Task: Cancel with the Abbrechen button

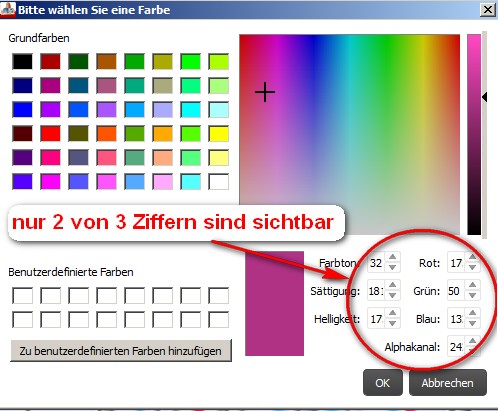Action: pyautogui.click(x=447, y=383)
